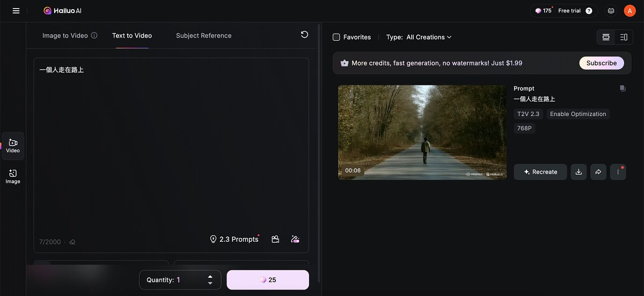Download the generated video
The width and height of the screenshot is (644, 296).
tap(579, 172)
